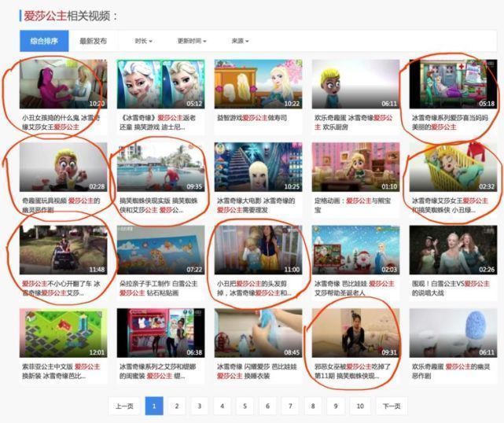This screenshot has height=423, width=504.
Task: Switch to the 最新发布 tab
Action: 93,41
